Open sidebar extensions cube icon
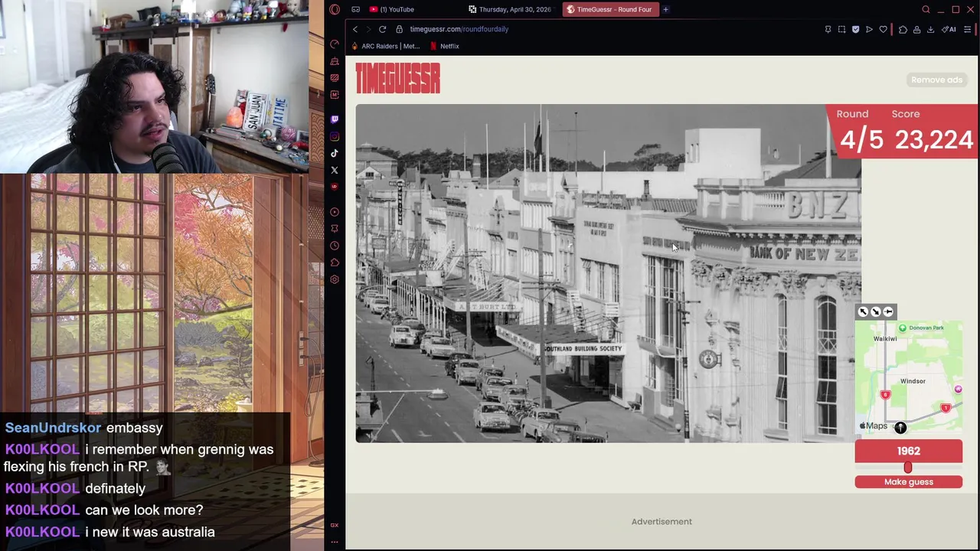 (335, 262)
